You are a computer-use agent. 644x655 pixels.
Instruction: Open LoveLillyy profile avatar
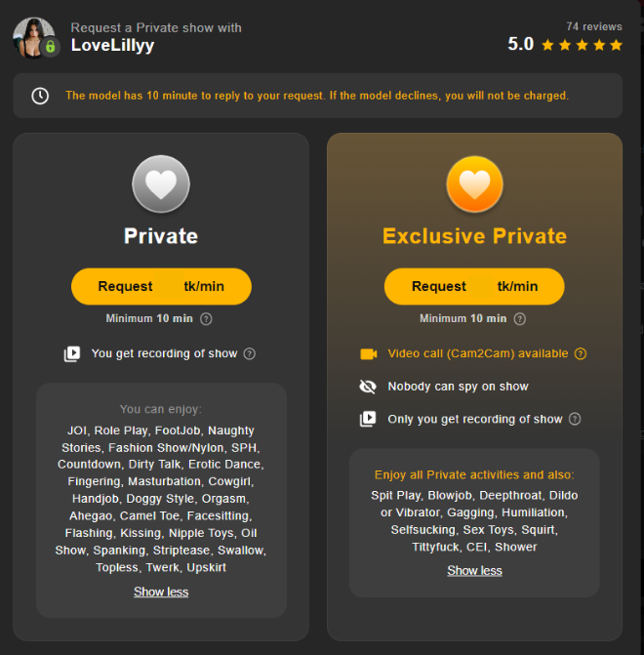(34, 38)
